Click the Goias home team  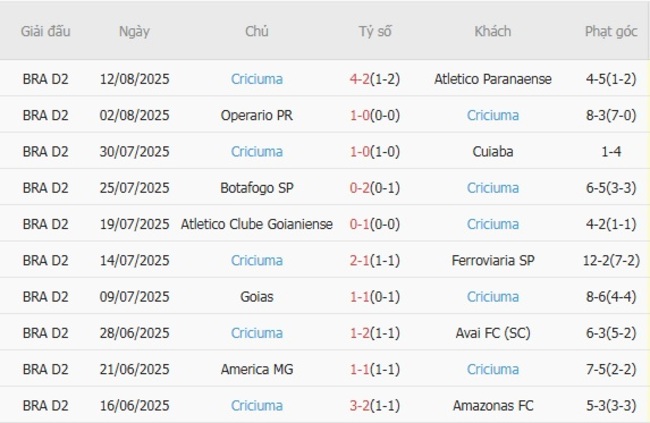[x=256, y=297]
